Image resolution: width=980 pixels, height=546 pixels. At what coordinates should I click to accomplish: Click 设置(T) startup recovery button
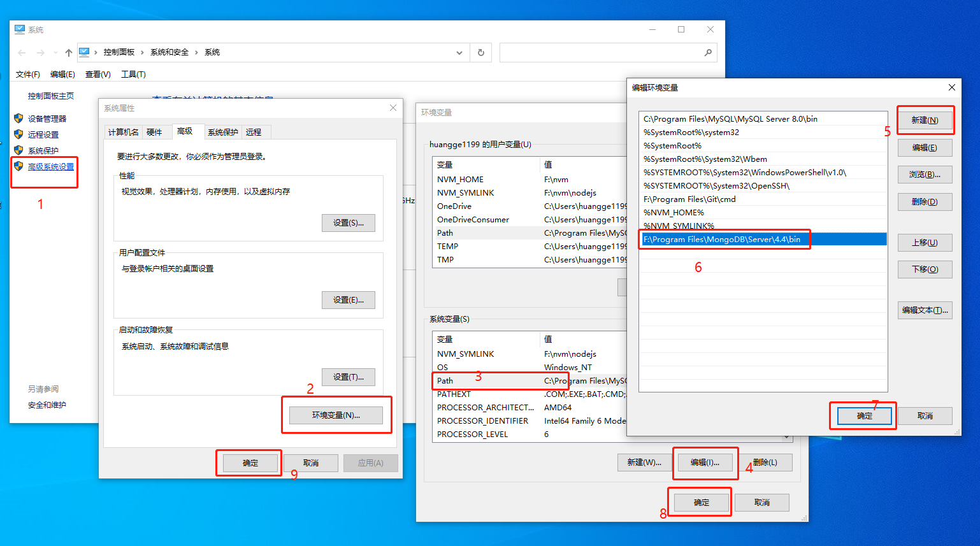click(349, 377)
